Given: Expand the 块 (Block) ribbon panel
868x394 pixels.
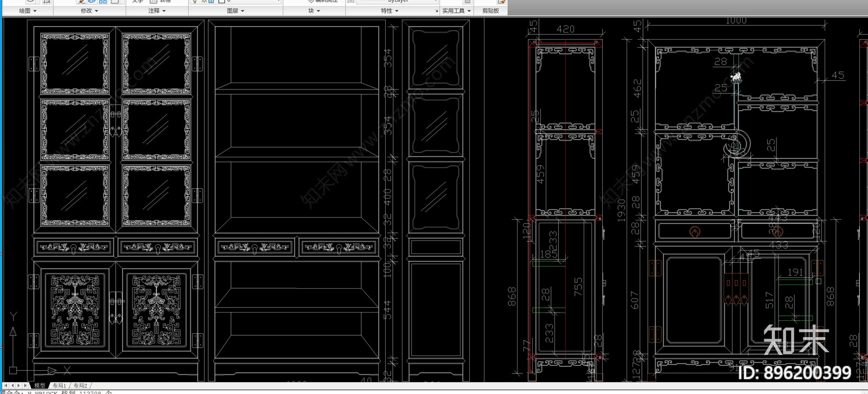Looking at the screenshot, I should coord(314,10).
